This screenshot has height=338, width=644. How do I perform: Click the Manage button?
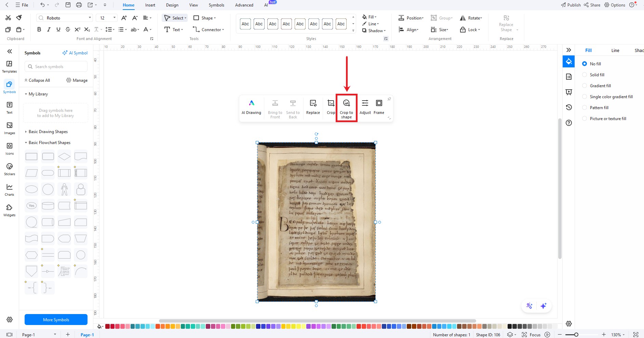coord(77,80)
